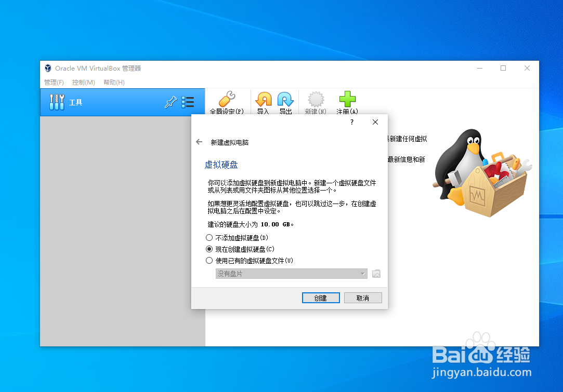Click the 'New Virtual Machine' (新建虚拟电脑) wizard title text
Image resolution: width=563 pixels, height=392 pixels.
[x=229, y=142]
